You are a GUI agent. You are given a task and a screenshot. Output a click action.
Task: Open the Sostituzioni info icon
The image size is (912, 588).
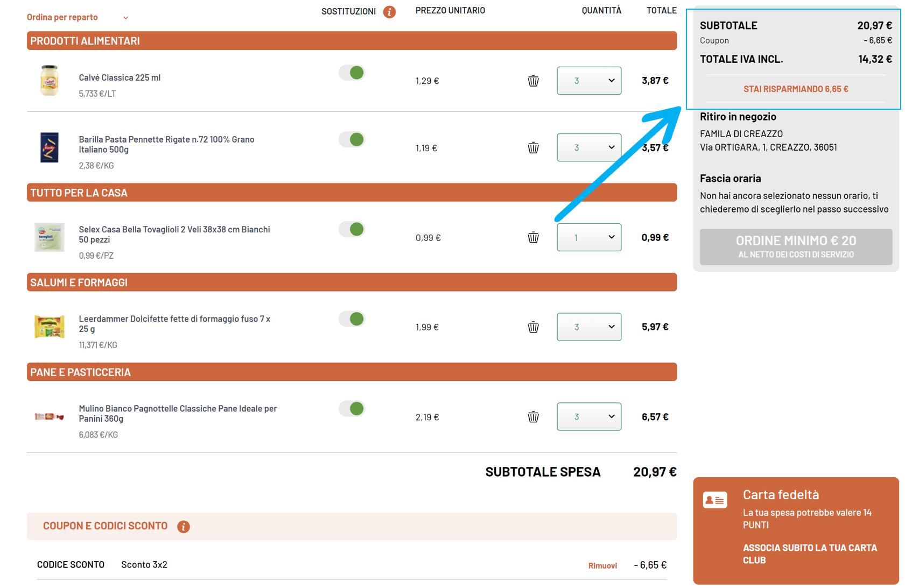coord(389,11)
